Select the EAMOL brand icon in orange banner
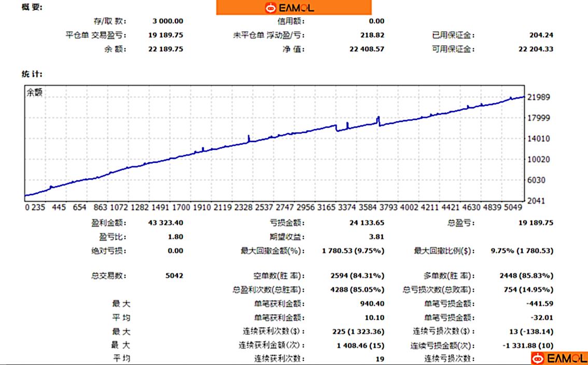Screen dimensions: 588x365 [x=270, y=7]
